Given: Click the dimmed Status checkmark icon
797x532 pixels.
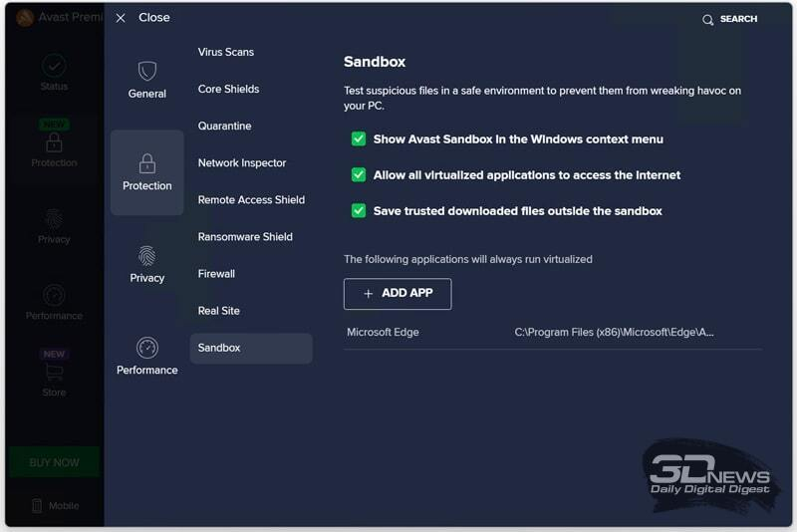Looking at the screenshot, I should click(x=54, y=65).
